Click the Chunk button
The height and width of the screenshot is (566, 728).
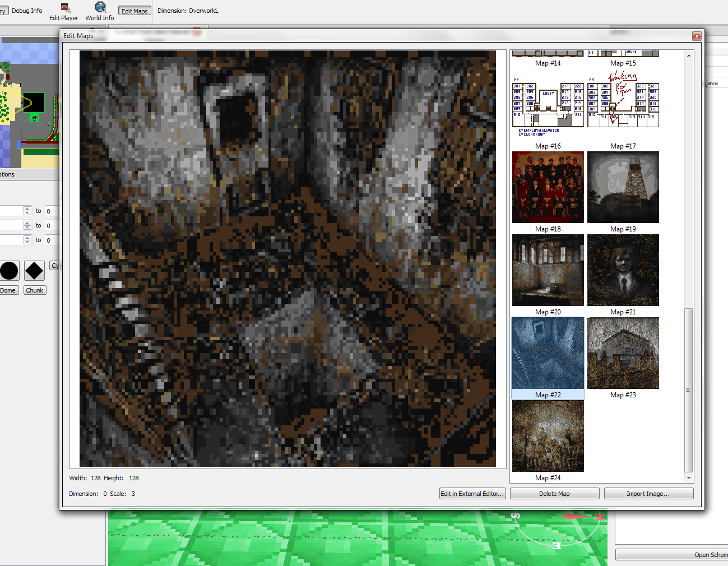pyautogui.click(x=35, y=290)
